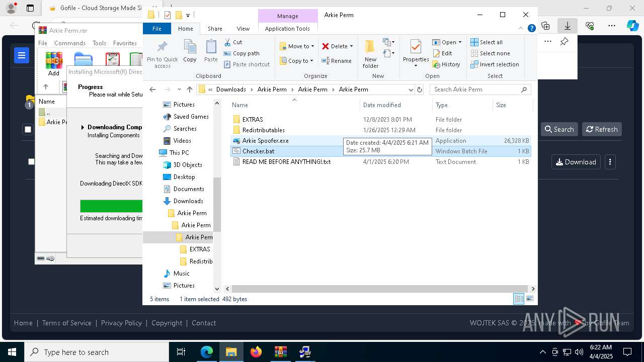Open Gofile file options kebab menu
The width and height of the screenshot is (644, 362).
point(610,162)
